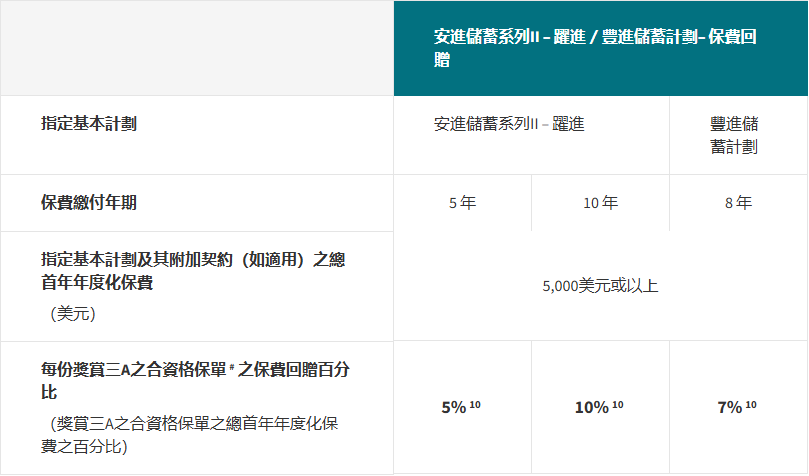Click the '10%' rebate percentage value
809x476 pixels.
[x=592, y=407]
